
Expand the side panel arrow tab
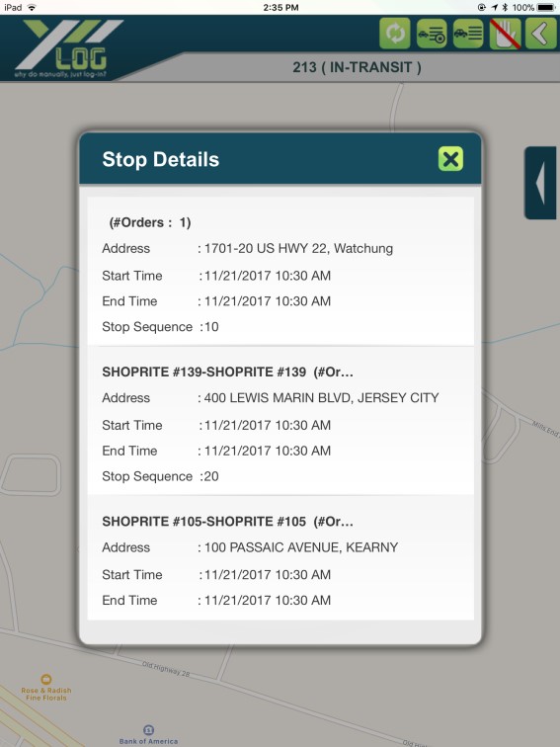540,183
